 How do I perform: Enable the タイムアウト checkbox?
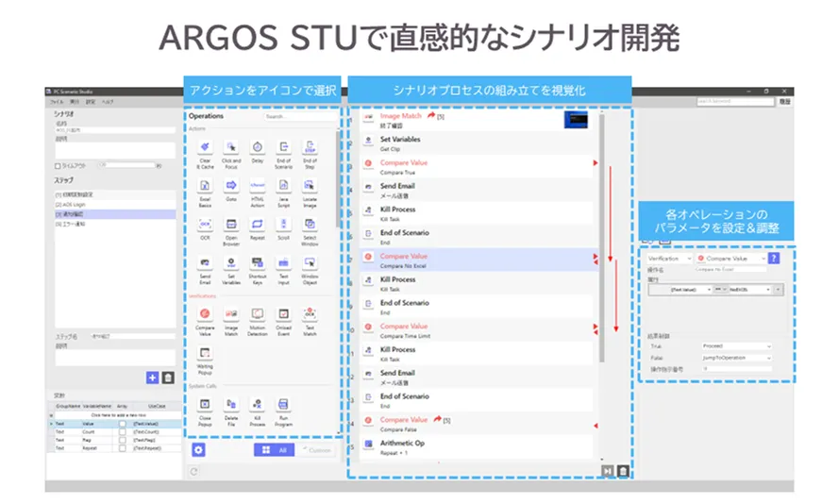(59, 165)
